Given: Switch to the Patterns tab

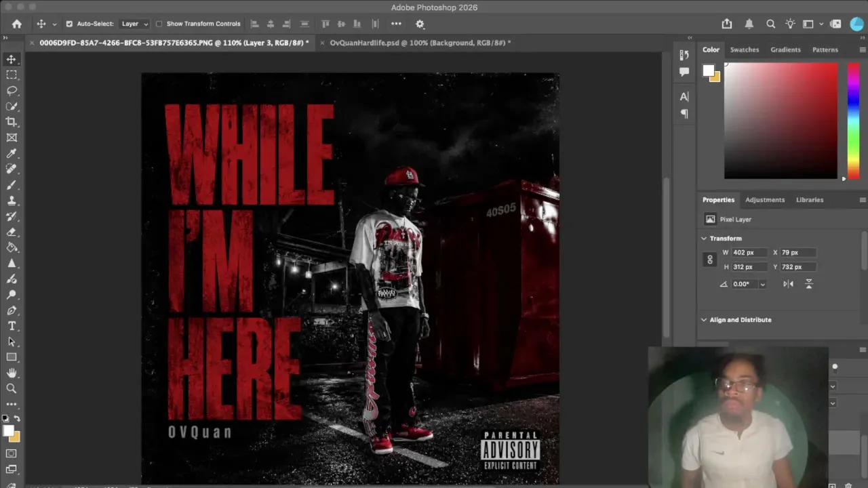Looking at the screenshot, I should [825, 49].
